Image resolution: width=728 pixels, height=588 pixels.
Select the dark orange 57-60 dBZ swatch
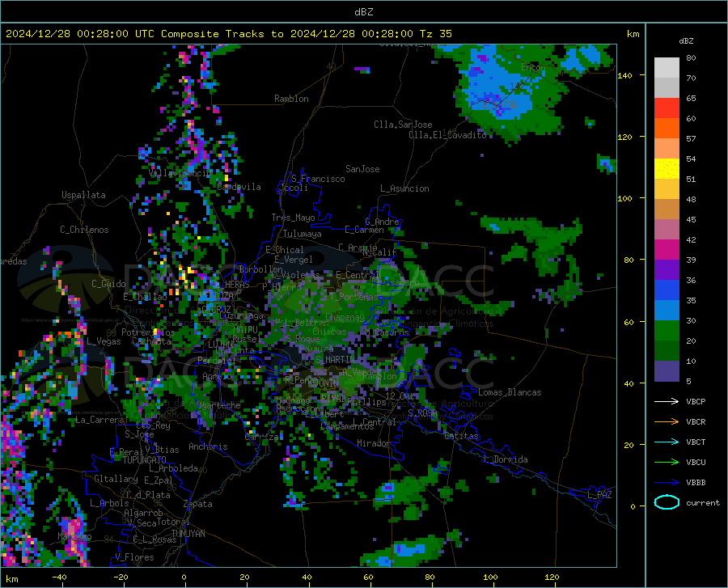click(x=667, y=129)
